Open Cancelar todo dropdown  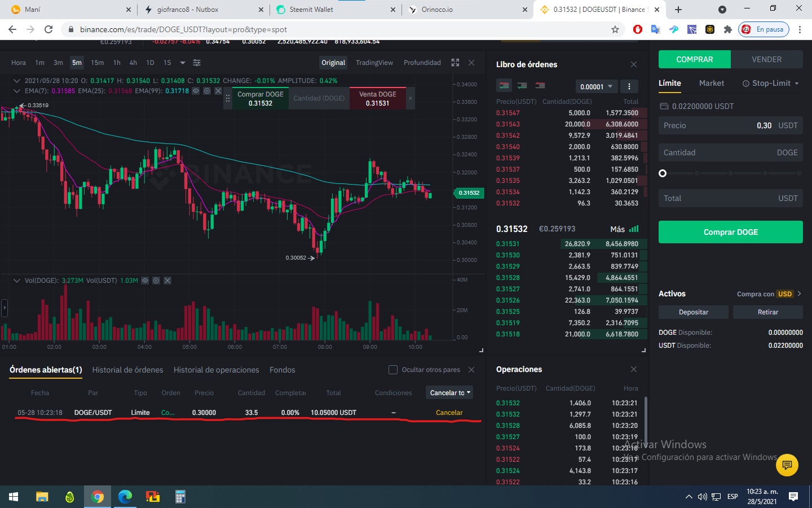tap(449, 393)
